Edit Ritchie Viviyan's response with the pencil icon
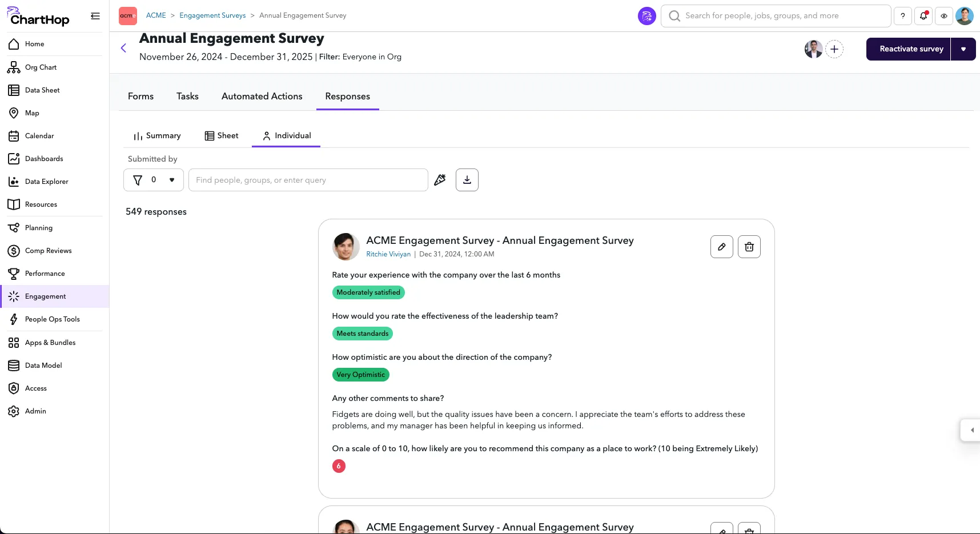The width and height of the screenshot is (980, 534). click(722, 247)
